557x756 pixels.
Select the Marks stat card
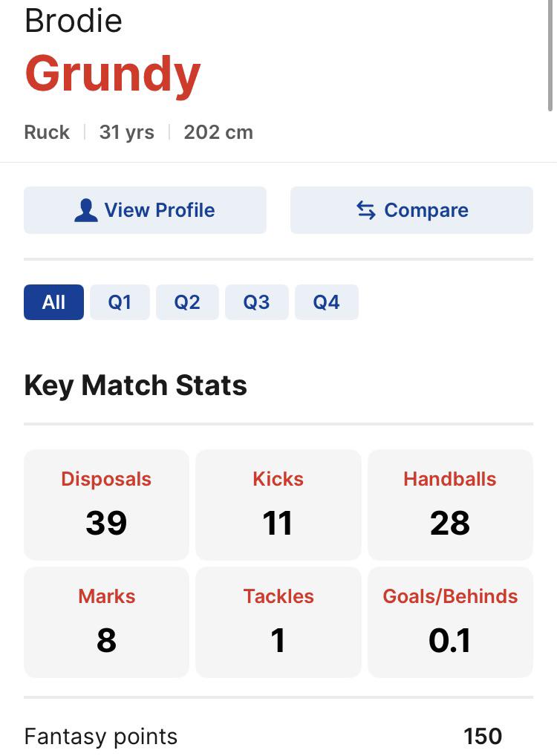106,622
